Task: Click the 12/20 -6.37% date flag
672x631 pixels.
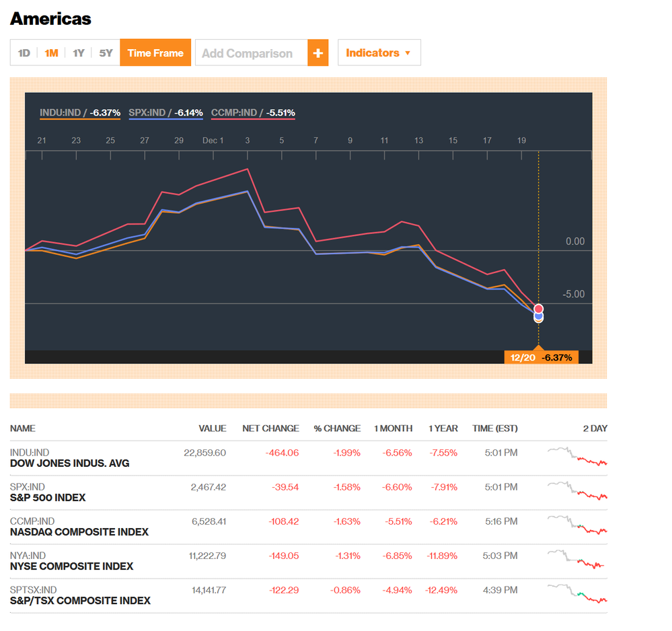Action: 542,357
